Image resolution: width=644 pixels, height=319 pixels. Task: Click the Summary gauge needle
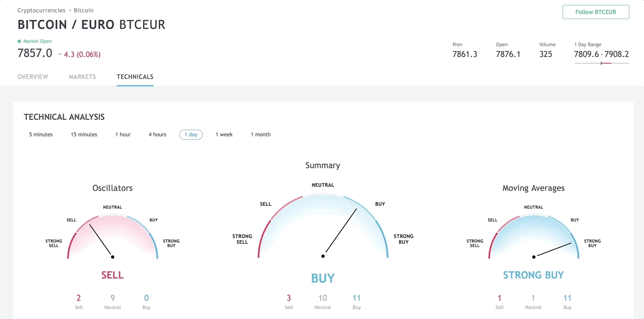(x=340, y=232)
